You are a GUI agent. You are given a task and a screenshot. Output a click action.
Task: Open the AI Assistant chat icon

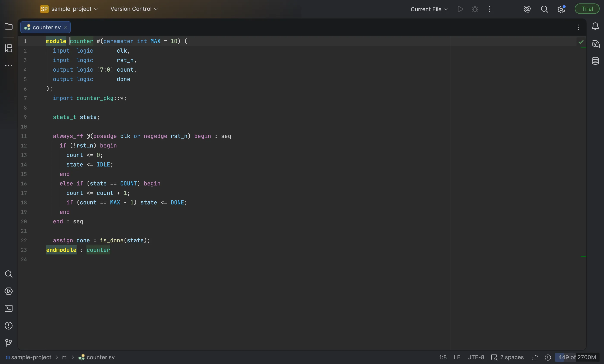click(x=595, y=44)
